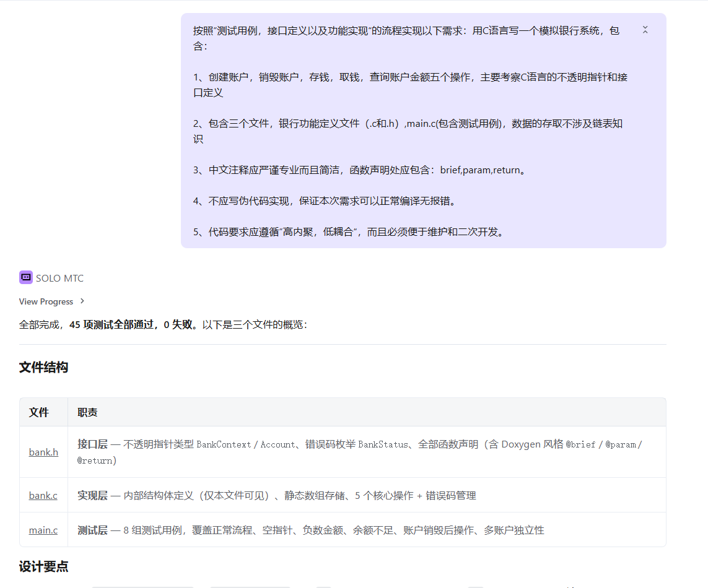Click the bold 接口层 label in bank.h row
Image resolution: width=708 pixels, height=588 pixels.
(92, 444)
